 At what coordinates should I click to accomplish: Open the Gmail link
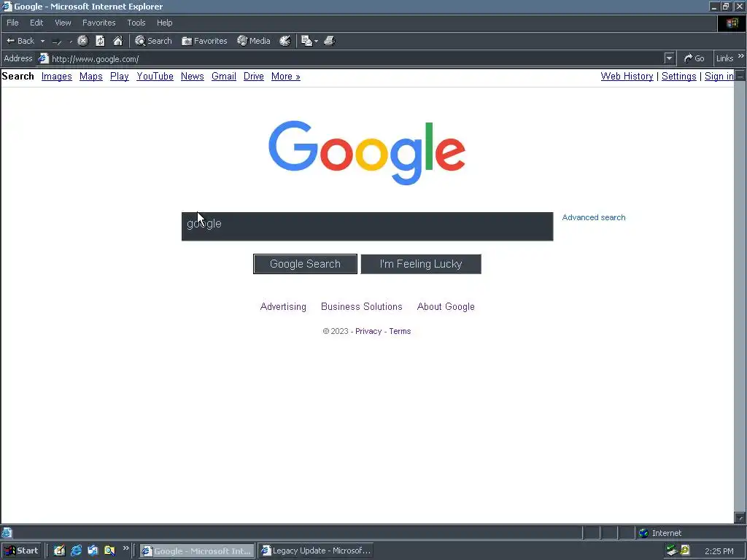[x=224, y=76]
